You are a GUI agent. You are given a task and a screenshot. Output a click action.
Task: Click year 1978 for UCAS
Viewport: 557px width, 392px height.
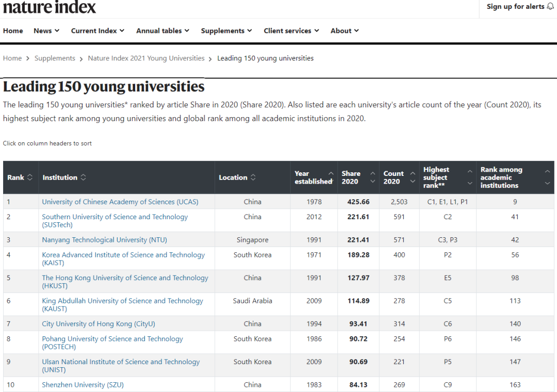click(314, 202)
